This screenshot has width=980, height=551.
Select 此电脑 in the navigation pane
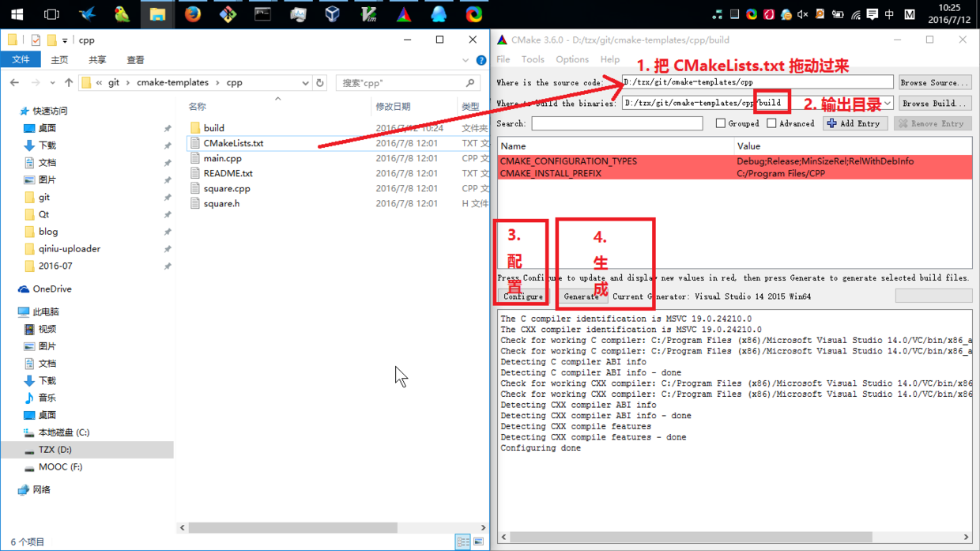click(46, 311)
